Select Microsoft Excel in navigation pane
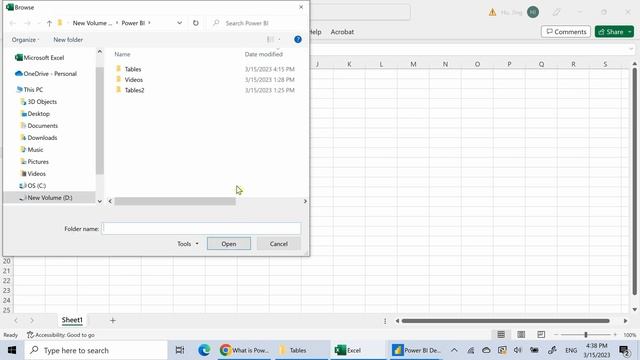Image resolution: width=640 pixels, height=360 pixels. [44, 58]
